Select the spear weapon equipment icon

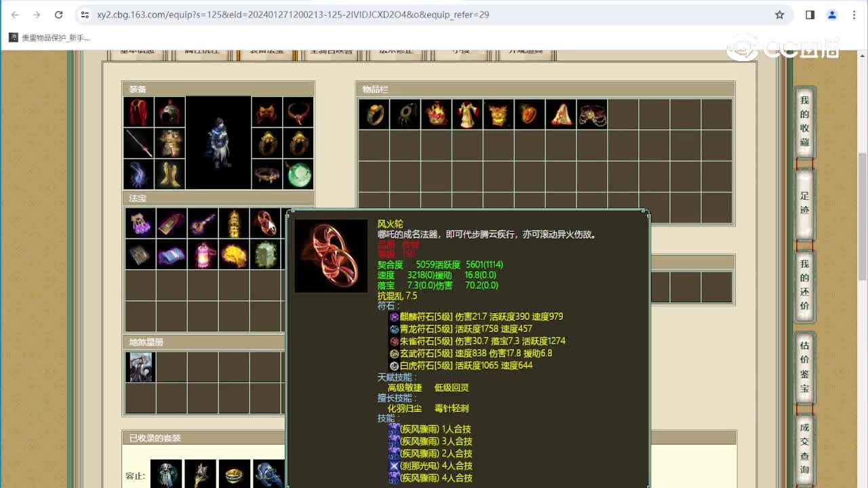(138, 143)
